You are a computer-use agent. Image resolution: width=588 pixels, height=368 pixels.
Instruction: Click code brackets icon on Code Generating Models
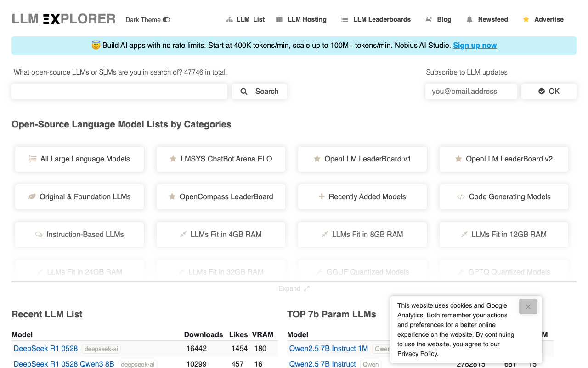[x=461, y=197]
